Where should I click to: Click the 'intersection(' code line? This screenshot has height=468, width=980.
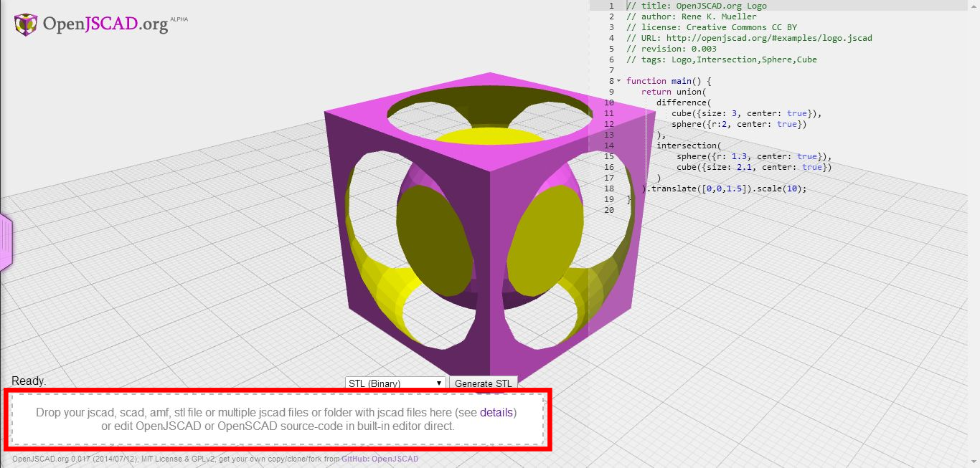coord(689,145)
